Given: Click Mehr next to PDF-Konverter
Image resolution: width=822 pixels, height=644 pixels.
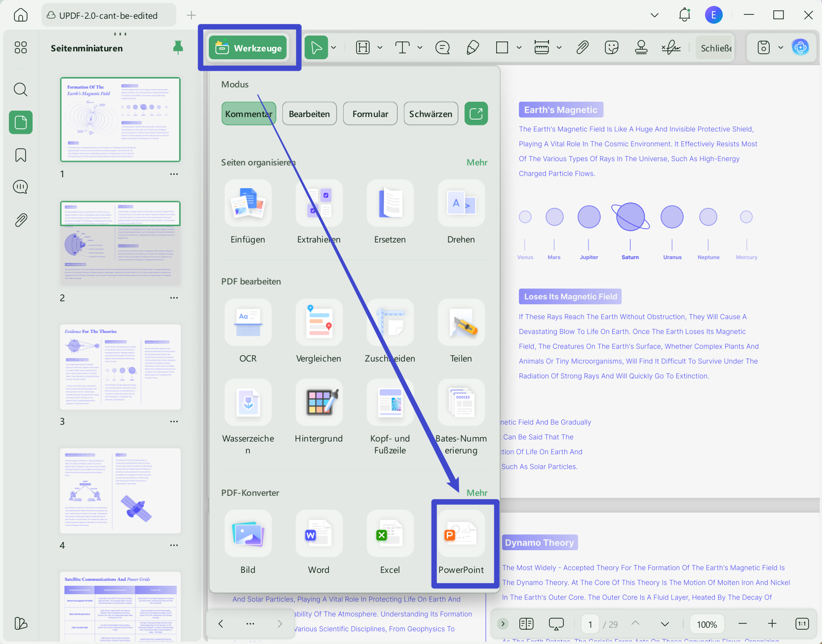Looking at the screenshot, I should pos(477,493).
